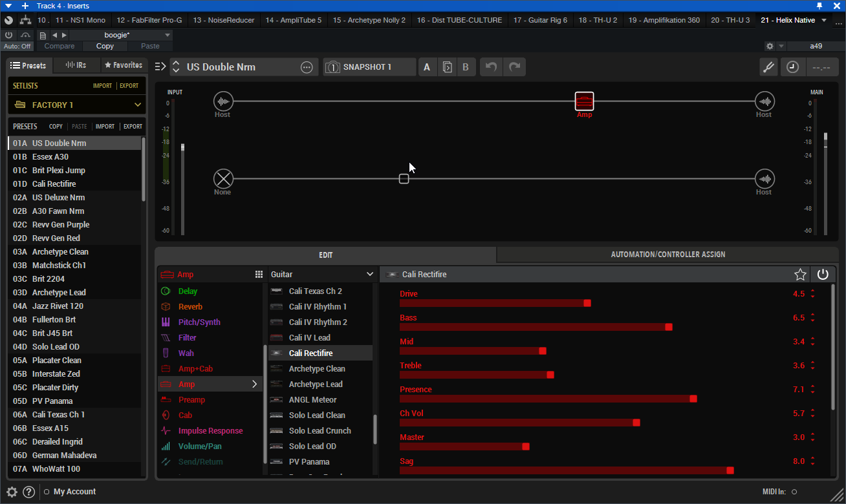846x504 pixels.
Task: Toggle the sidechain button beside bypass
Action: tap(25, 35)
